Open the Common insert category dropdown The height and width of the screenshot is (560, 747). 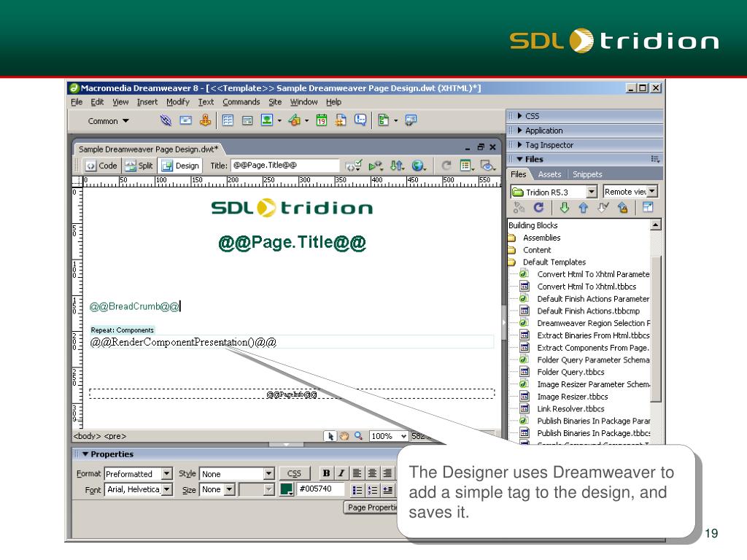pos(108,121)
